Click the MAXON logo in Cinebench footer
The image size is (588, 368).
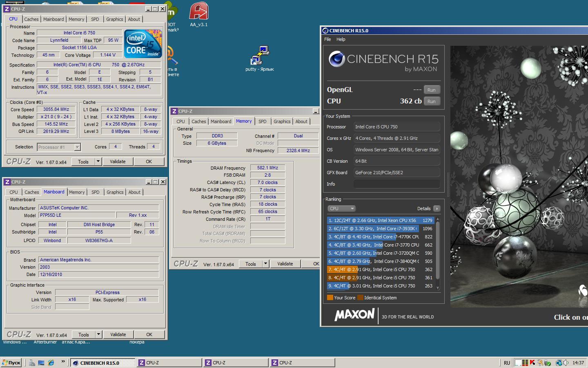(x=354, y=314)
